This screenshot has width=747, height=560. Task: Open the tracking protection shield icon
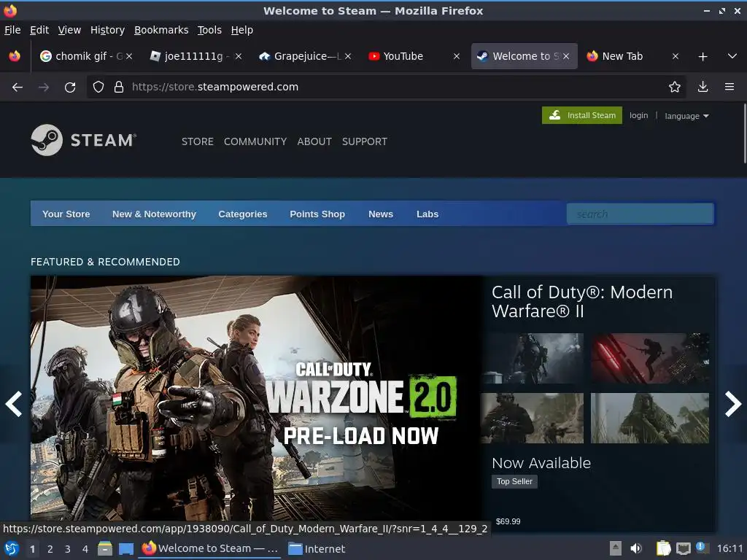[98, 87]
